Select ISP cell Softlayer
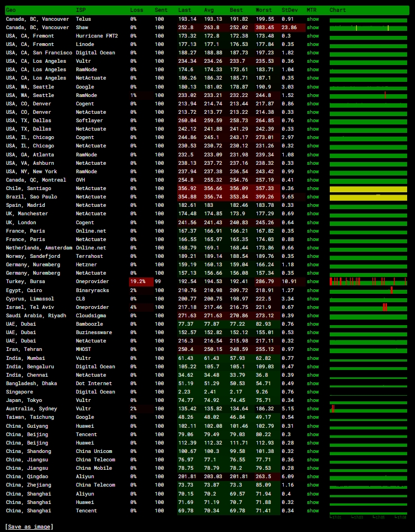The height and width of the screenshot is (532, 415). (x=89, y=121)
